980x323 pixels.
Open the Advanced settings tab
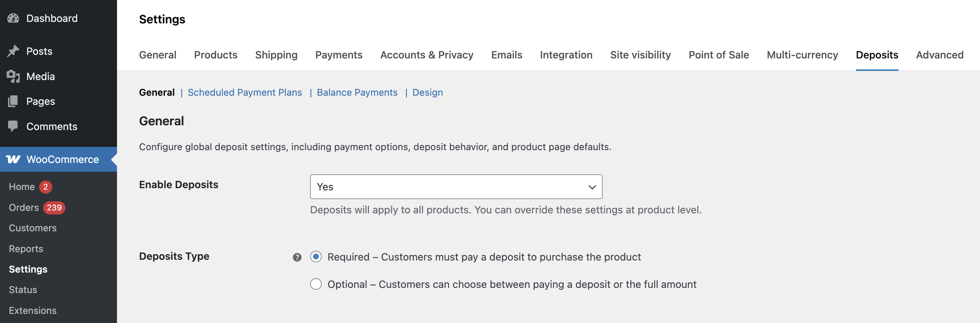tap(939, 55)
